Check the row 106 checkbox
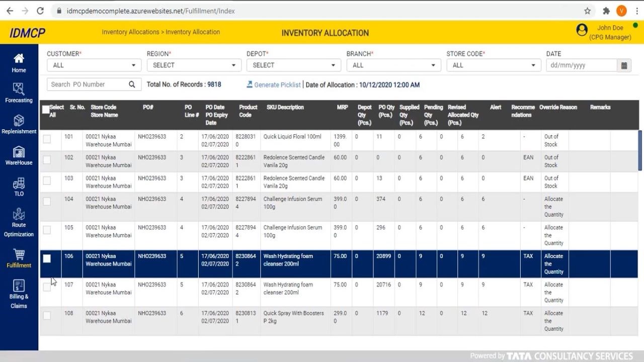This screenshot has width=644, height=362. [x=47, y=258]
